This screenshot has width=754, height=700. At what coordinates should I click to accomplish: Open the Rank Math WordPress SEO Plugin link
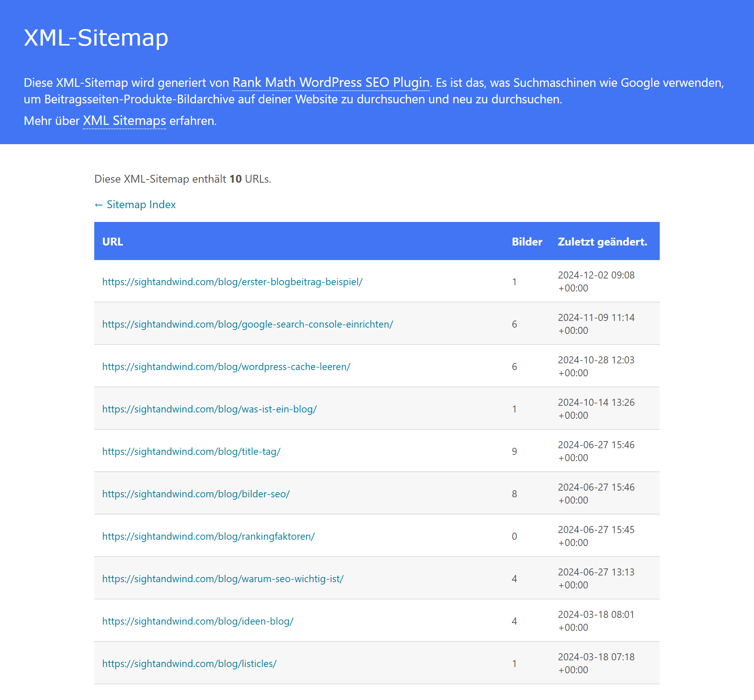331,82
